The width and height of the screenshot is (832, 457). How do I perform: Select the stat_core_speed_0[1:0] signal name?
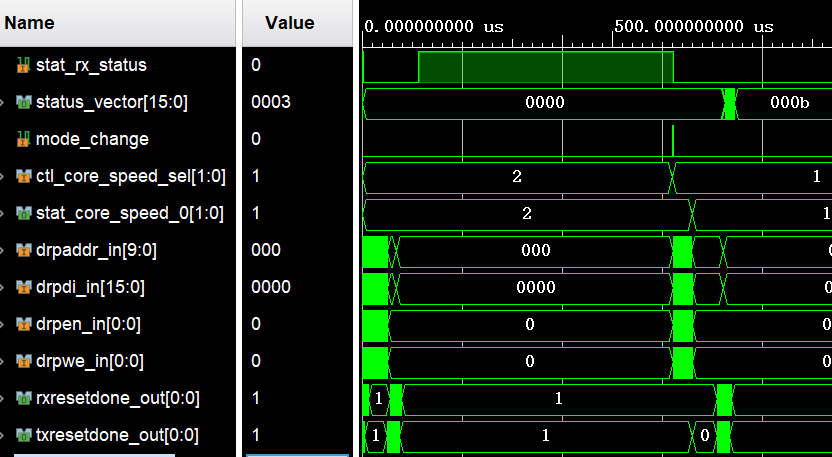130,213
